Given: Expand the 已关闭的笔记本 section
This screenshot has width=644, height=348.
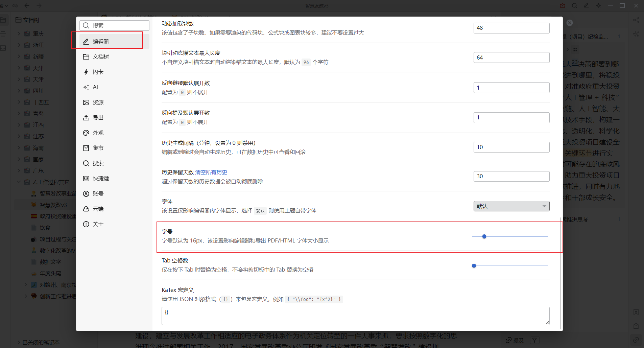Looking at the screenshot, I should tap(19, 342).
